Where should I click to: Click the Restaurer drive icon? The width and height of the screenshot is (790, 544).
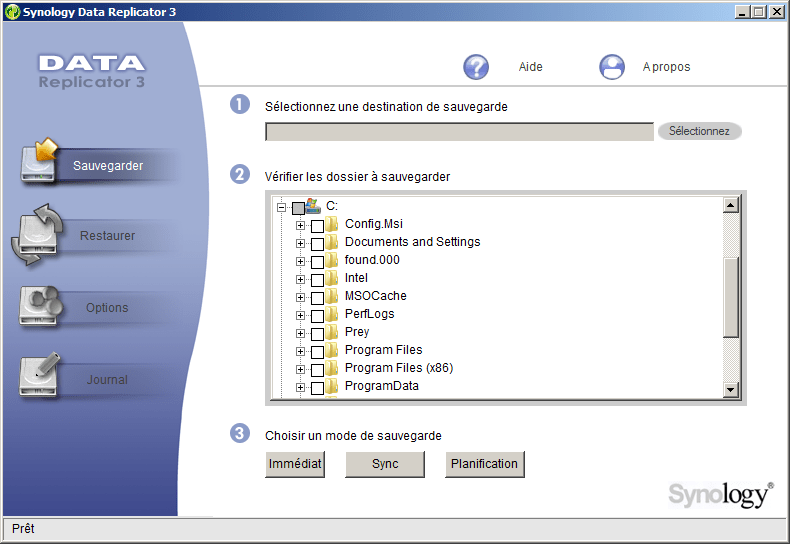click(36, 235)
